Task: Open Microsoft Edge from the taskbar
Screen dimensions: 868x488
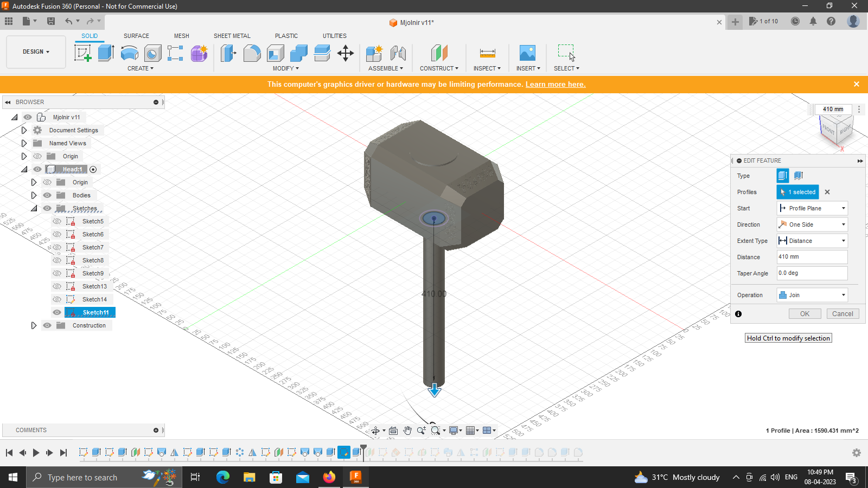Action: [x=222, y=477]
